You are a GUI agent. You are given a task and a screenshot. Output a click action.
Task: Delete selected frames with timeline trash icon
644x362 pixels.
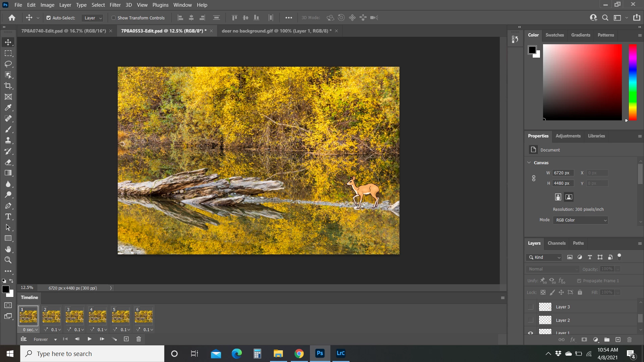coord(139,339)
